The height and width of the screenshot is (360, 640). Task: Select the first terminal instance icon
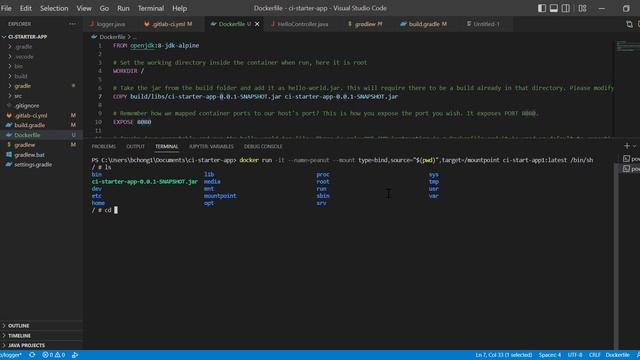coord(627,159)
